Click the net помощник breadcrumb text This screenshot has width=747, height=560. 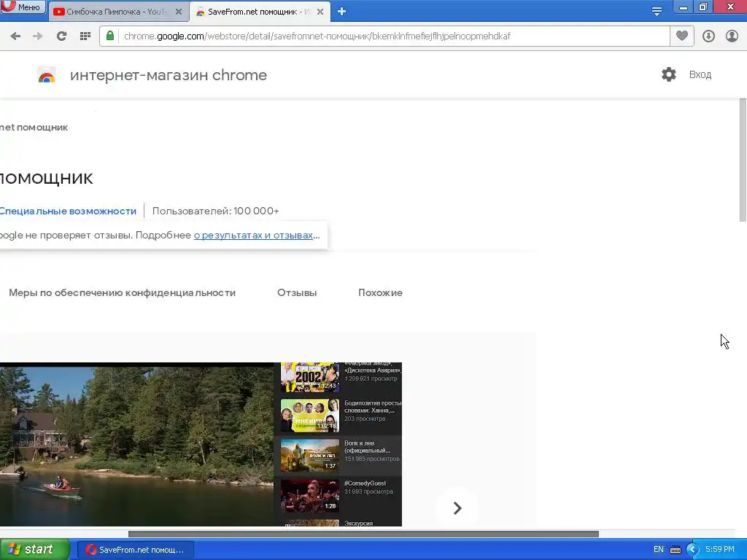(x=34, y=127)
